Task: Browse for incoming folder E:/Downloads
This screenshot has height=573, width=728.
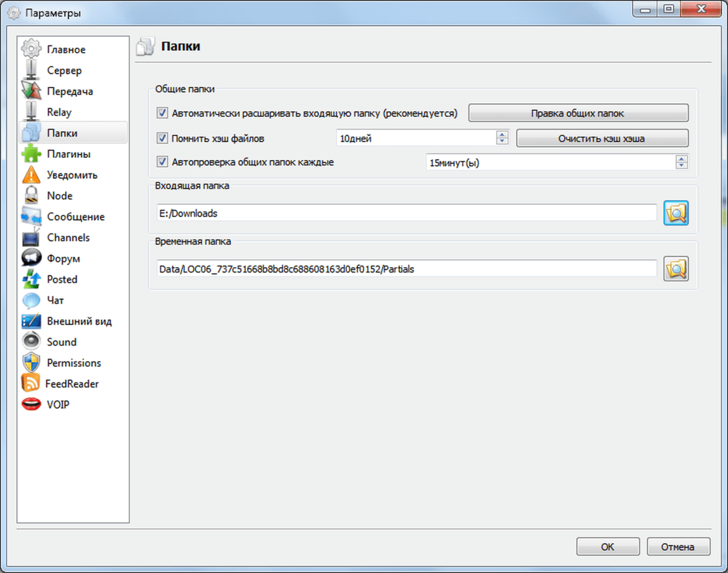Action: click(x=676, y=213)
